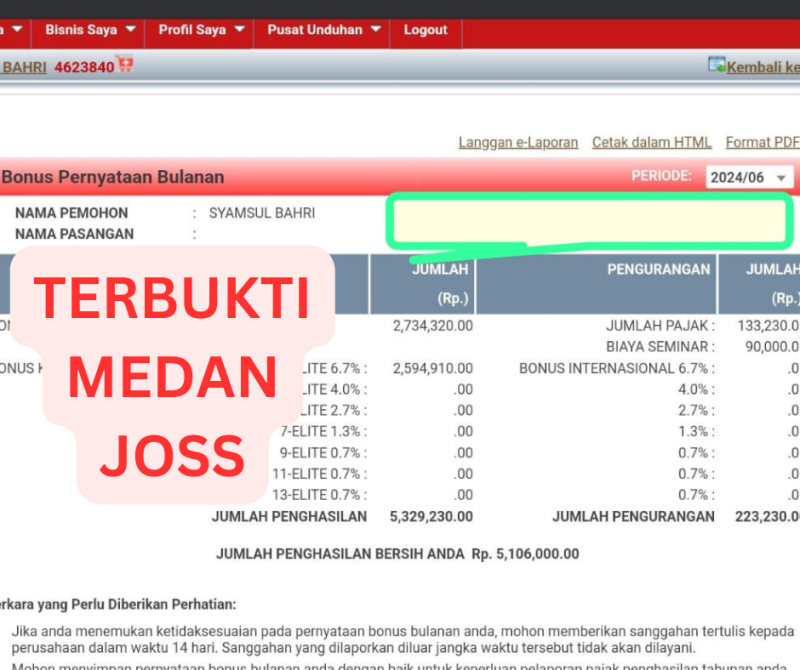Viewport: 800px width, 670px height.
Task: Click the icon before Kembali ke link
Action: [x=716, y=65]
